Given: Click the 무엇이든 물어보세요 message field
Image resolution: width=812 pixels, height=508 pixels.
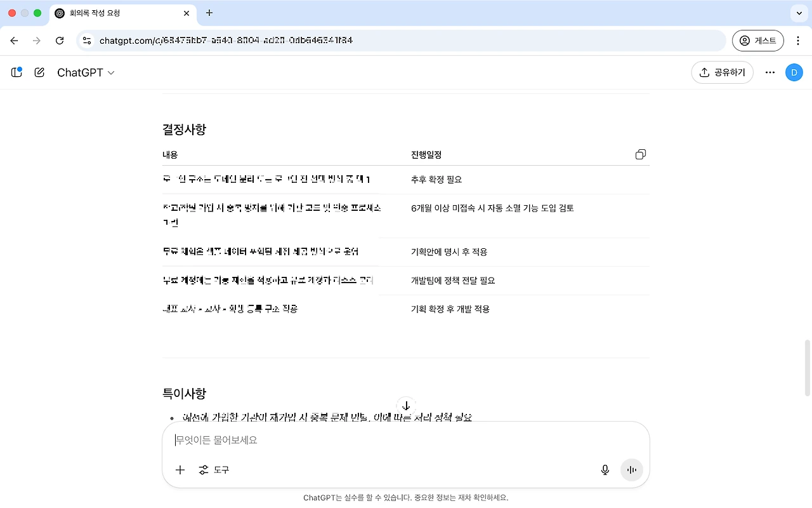Looking at the screenshot, I should pos(406,440).
